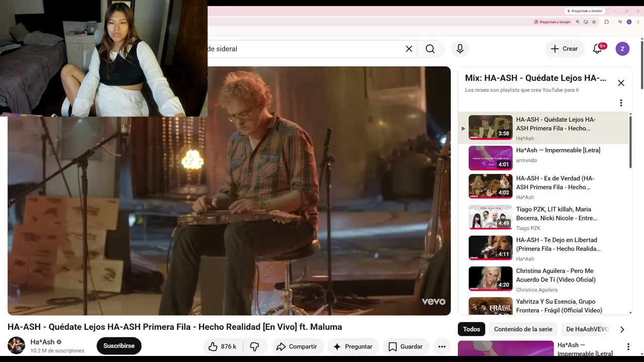Save the video with Guardar

pos(406,346)
